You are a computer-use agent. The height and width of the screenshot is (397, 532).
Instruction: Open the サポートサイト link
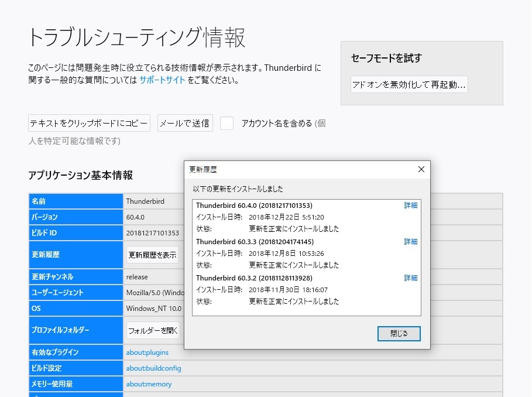click(162, 80)
